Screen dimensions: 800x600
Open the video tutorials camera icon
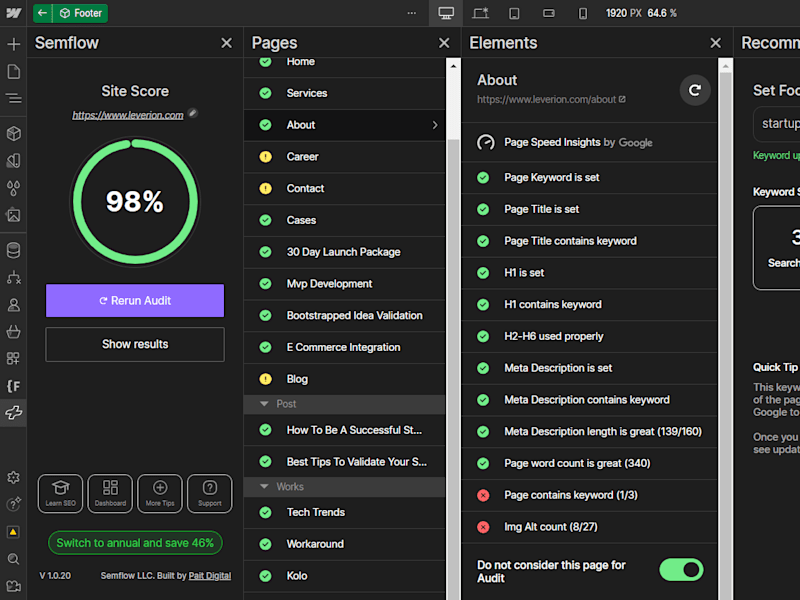click(14, 586)
